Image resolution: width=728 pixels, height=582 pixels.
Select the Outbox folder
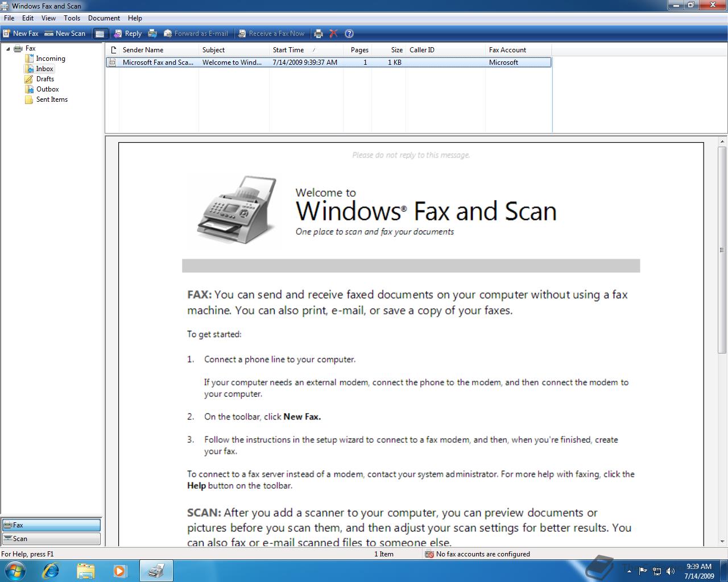48,89
